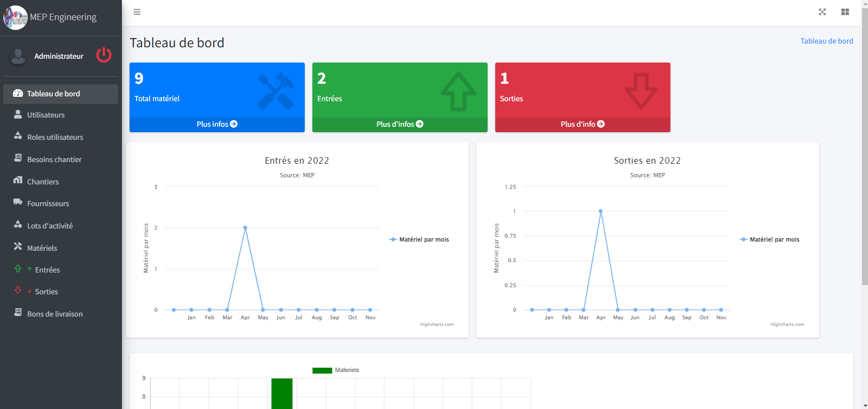The image size is (868, 409).
Task: Toggle the green Materiels legend in bar chart
Action: 336,370
